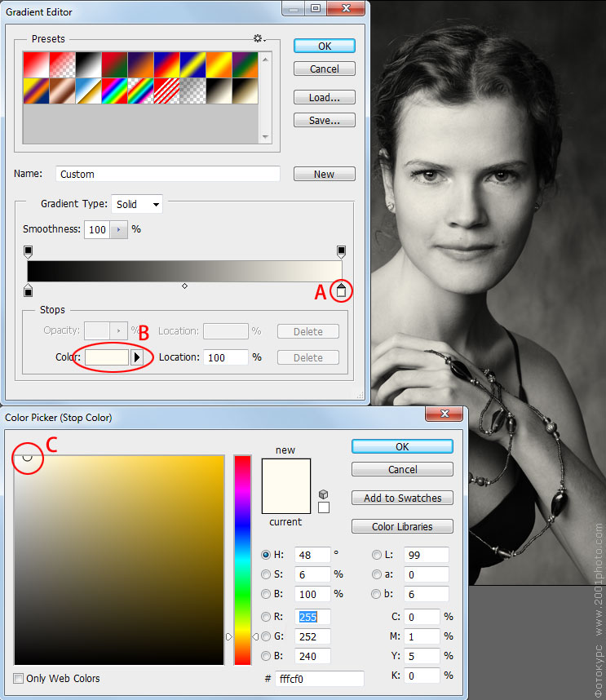Image resolution: width=606 pixels, height=700 pixels.
Task: Select the right opacity stop above gradient
Action: (x=341, y=252)
